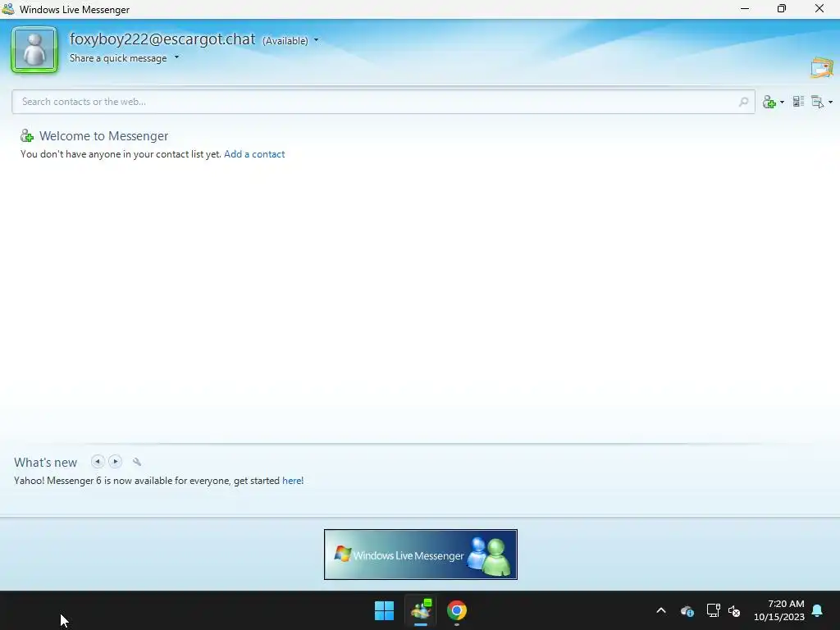Screen dimensions: 840x630
Task: Click Share a quick message text
Action: pos(118,58)
